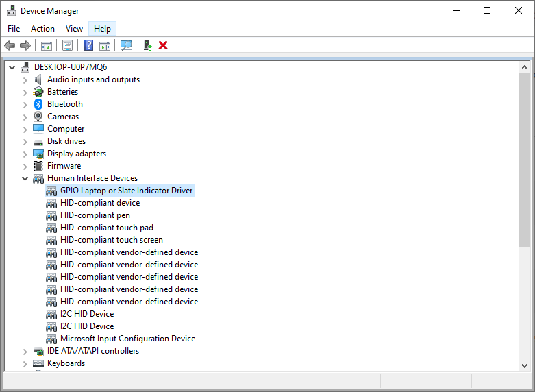
Task: Click the Keyboards category icon
Action: [38, 363]
